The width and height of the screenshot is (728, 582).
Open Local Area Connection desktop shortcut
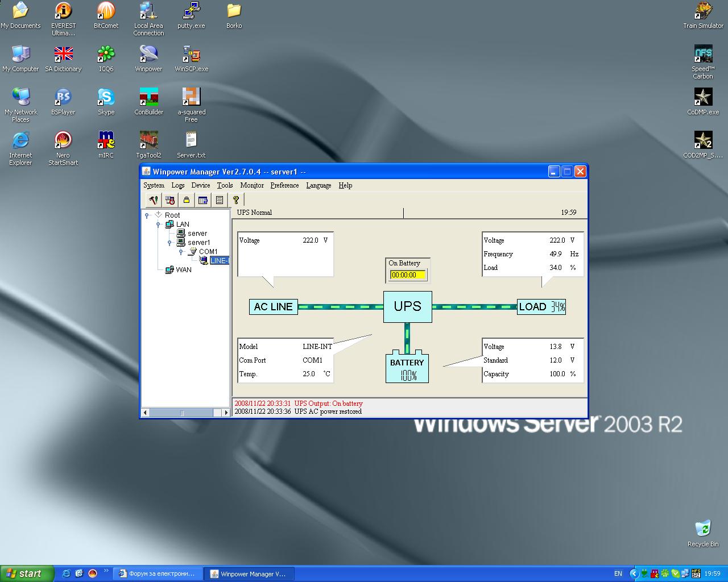(x=148, y=19)
